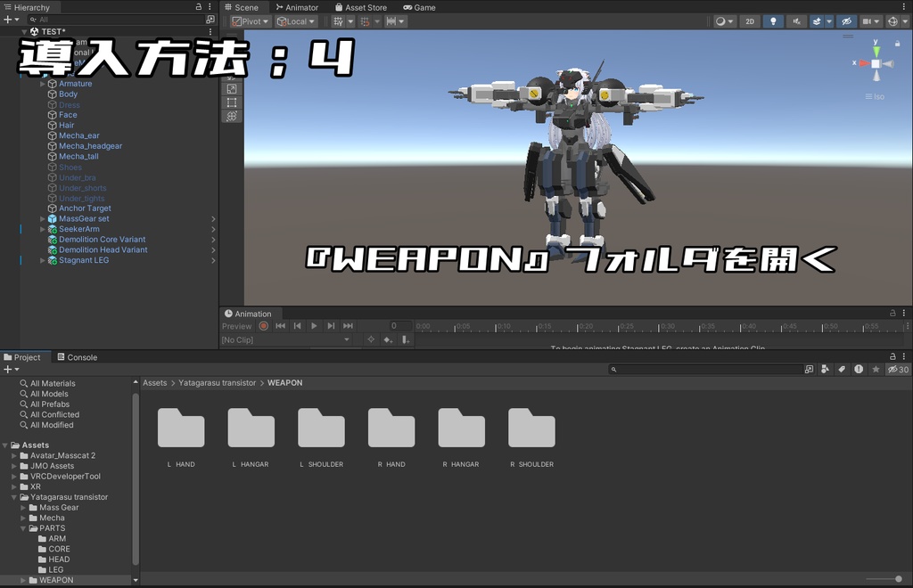Expand the MassGear set object
913x588 pixels.
click(x=43, y=218)
